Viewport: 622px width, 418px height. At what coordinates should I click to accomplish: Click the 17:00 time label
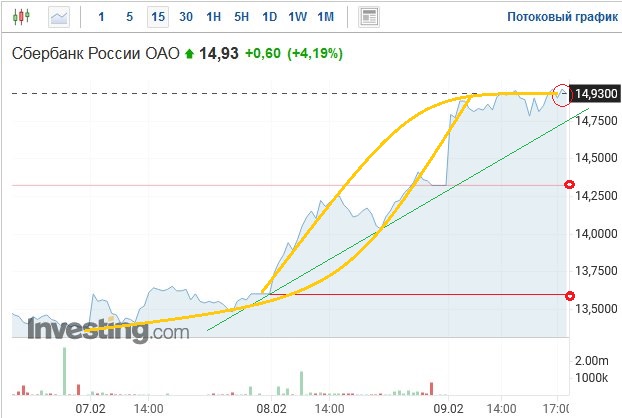click(557, 408)
